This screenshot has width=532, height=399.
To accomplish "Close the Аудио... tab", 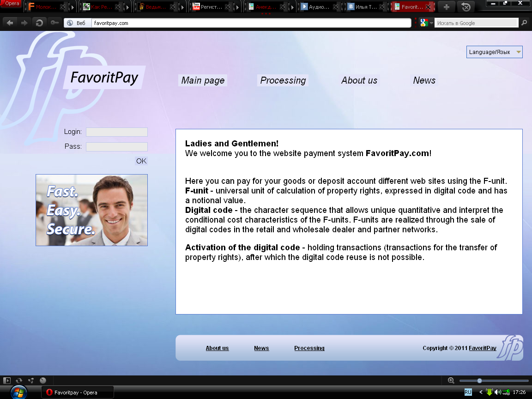I will tap(336, 7).
